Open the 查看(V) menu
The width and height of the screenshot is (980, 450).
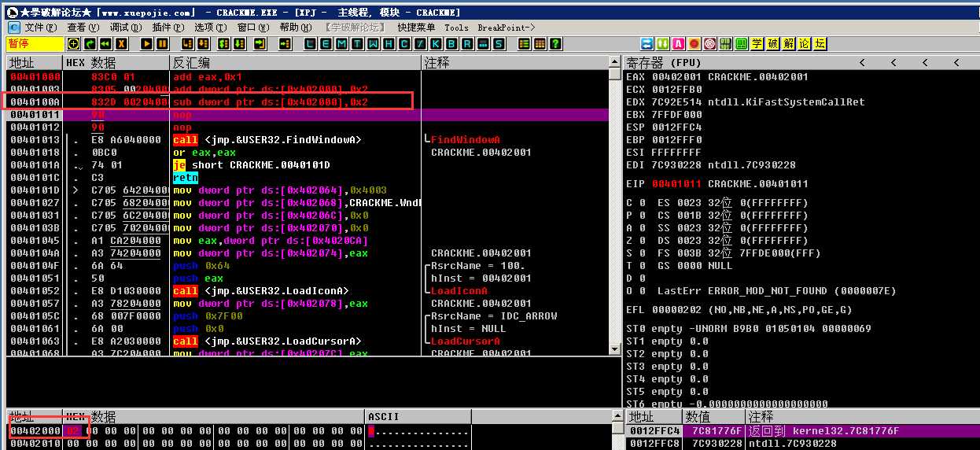coord(83,27)
